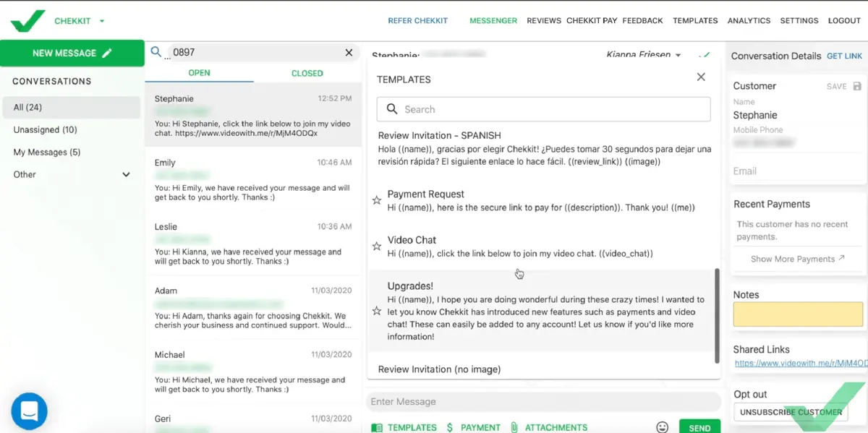This screenshot has height=433, width=868.
Task: Favorite the Payment Request template star
Action: coord(377,200)
